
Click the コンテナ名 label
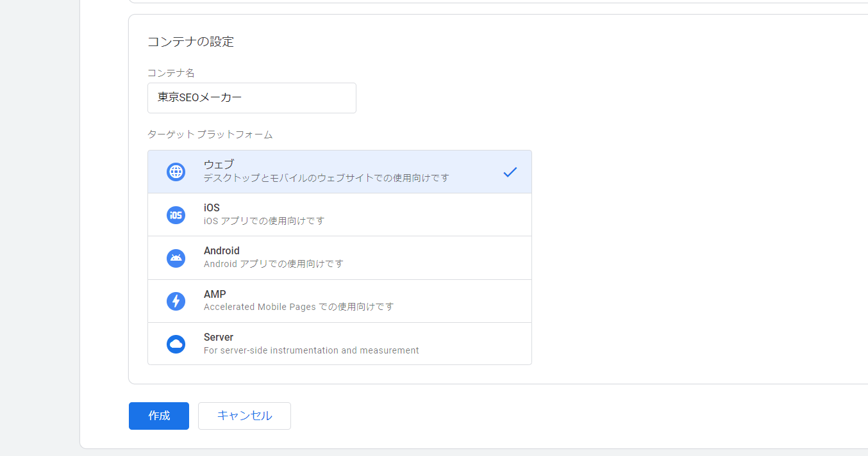point(171,73)
